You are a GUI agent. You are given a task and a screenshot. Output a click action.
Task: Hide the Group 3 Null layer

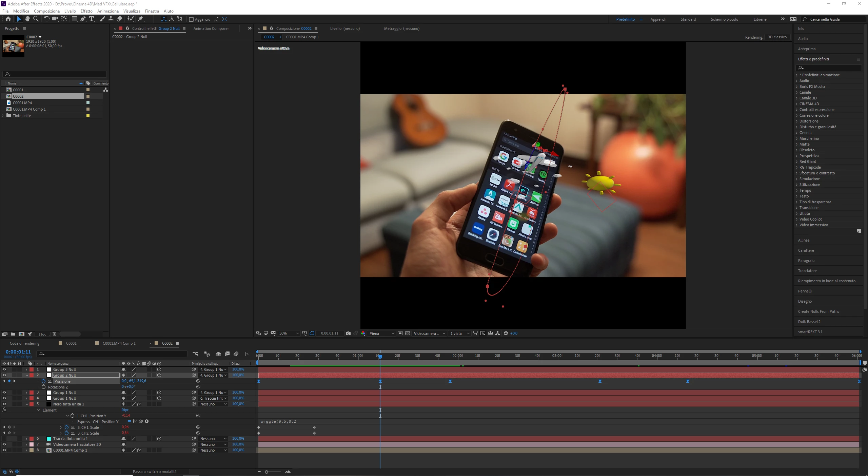click(x=4, y=369)
